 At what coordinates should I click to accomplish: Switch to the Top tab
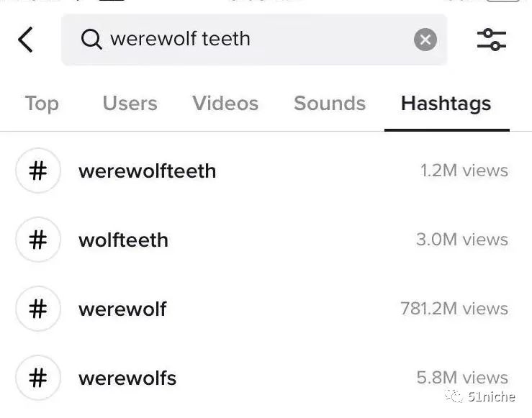tap(42, 104)
